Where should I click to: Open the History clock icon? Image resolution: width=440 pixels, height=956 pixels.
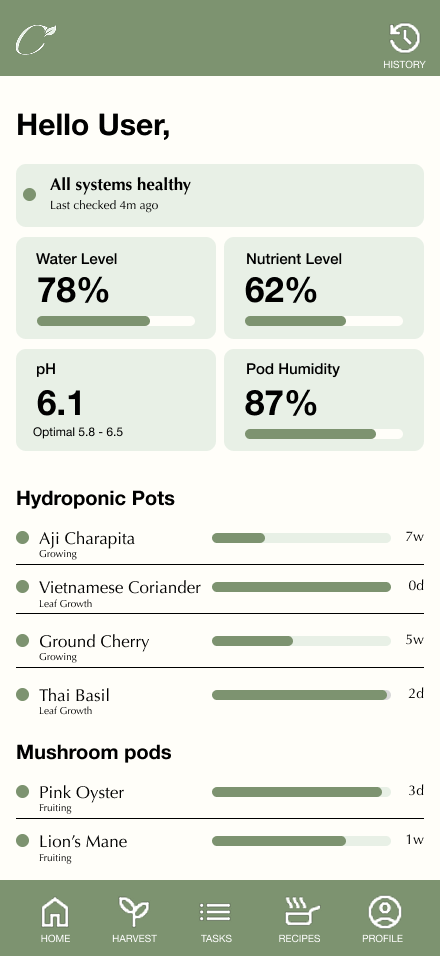(x=405, y=39)
